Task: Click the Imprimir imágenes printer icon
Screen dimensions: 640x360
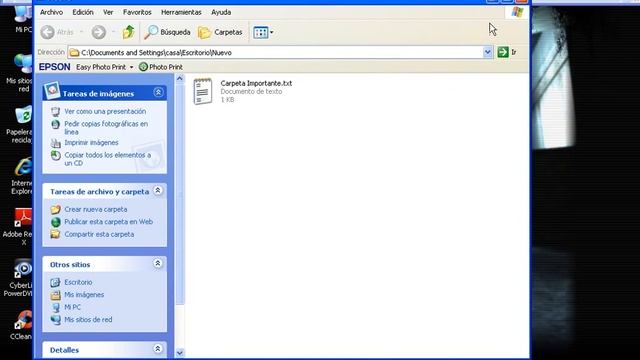Action: (56, 143)
